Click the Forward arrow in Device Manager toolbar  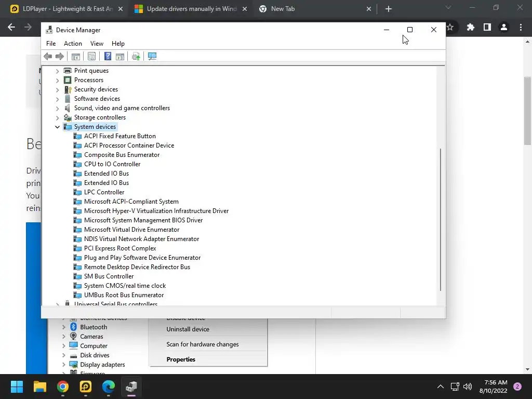tap(59, 56)
